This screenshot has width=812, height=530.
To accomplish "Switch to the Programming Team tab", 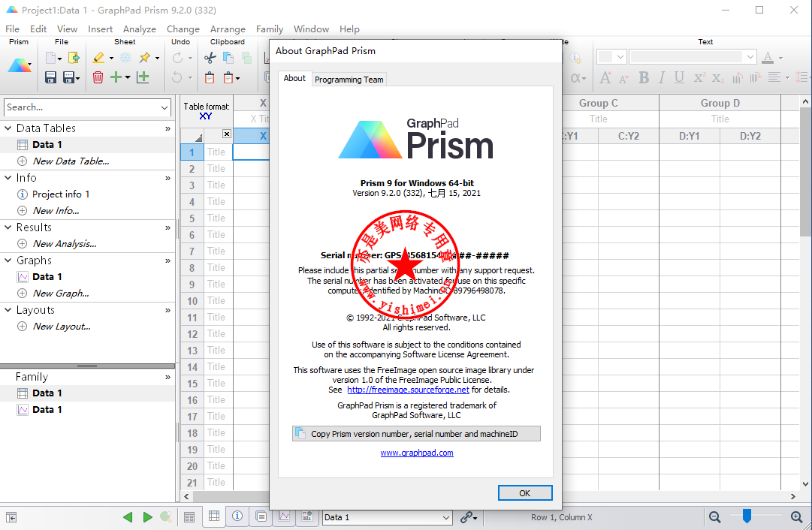I will pyautogui.click(x=349, y=79).
